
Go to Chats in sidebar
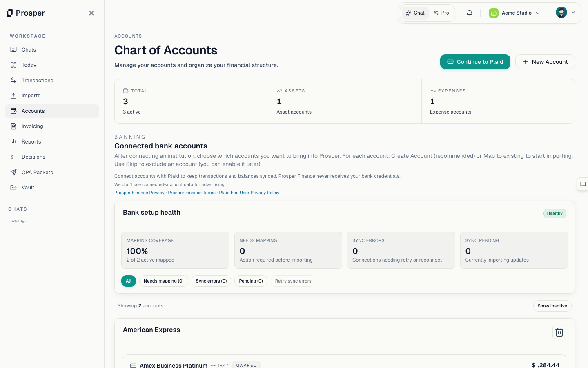(x=52, y=49)
